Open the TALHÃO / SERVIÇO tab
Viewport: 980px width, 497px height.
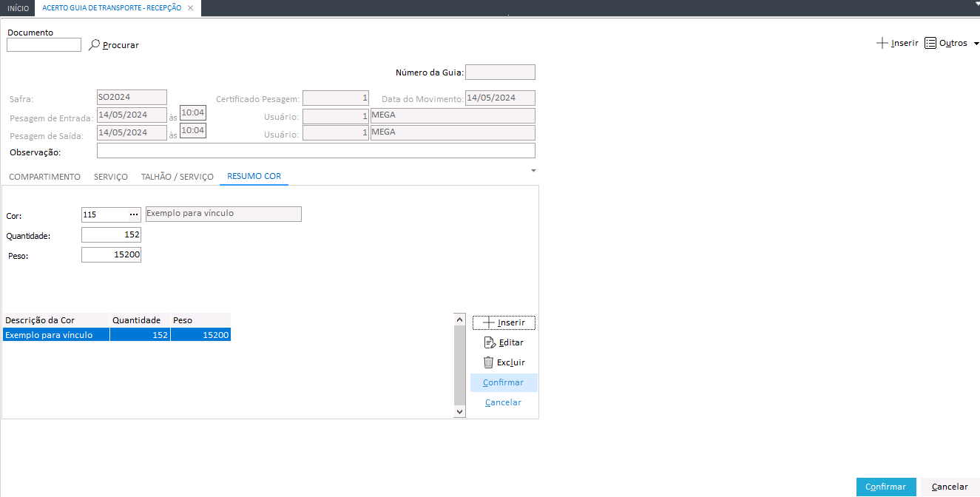click(177, 177)
